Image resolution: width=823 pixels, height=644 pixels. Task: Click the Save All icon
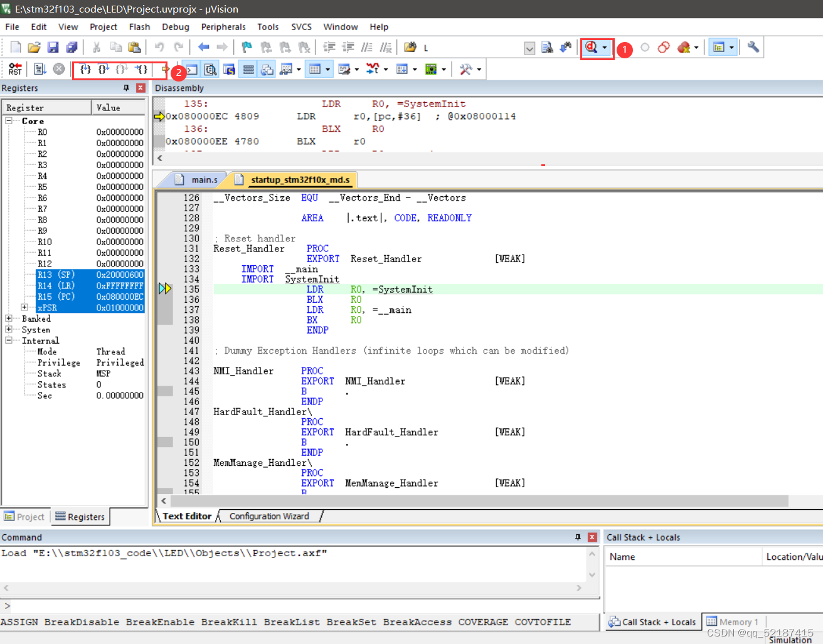pyautogui.click(x=72, y=47)
